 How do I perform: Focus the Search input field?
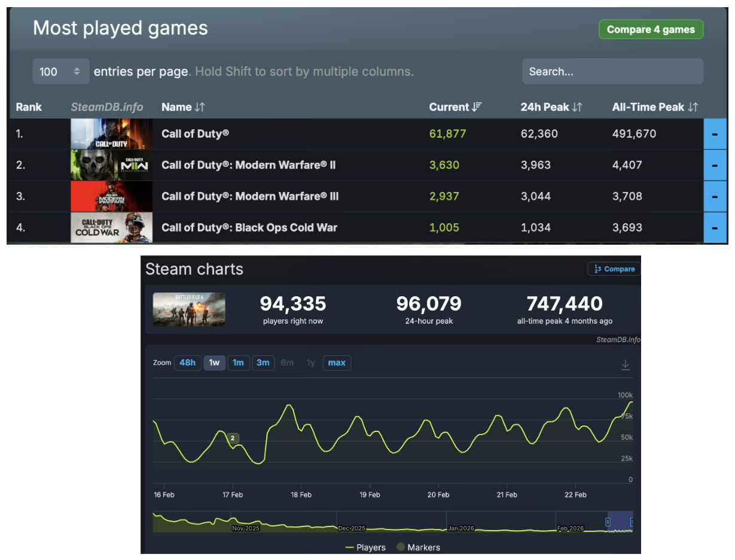(612, 71)
